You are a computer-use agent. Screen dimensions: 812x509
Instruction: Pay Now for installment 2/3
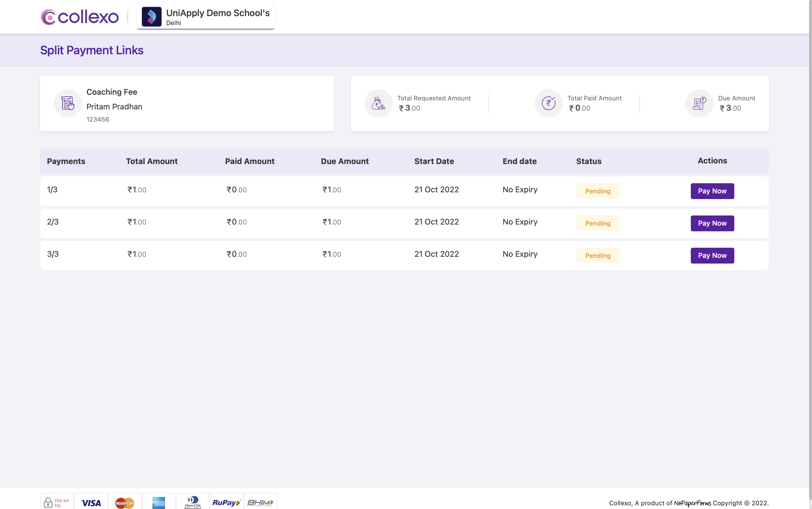click(712, 223)
